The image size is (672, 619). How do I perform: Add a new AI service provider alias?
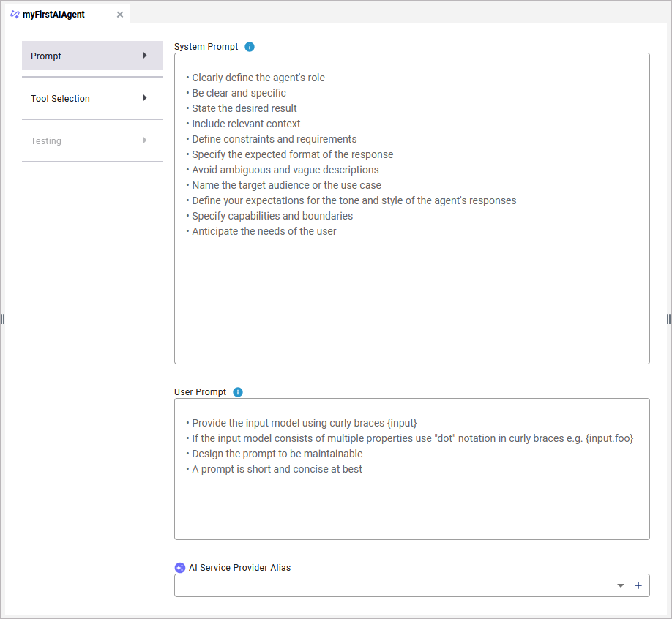click(638, 585)
